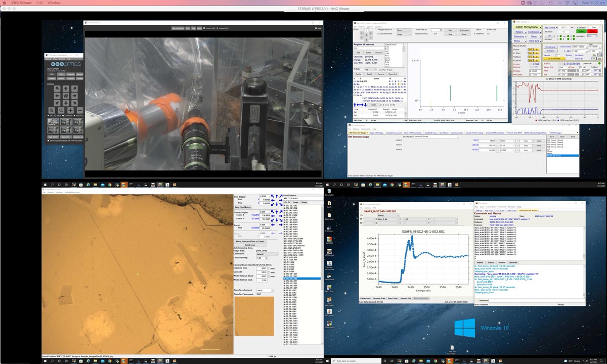
Task: Move PTZOptics camera diagonally up-right
Action: click(74, 88)
